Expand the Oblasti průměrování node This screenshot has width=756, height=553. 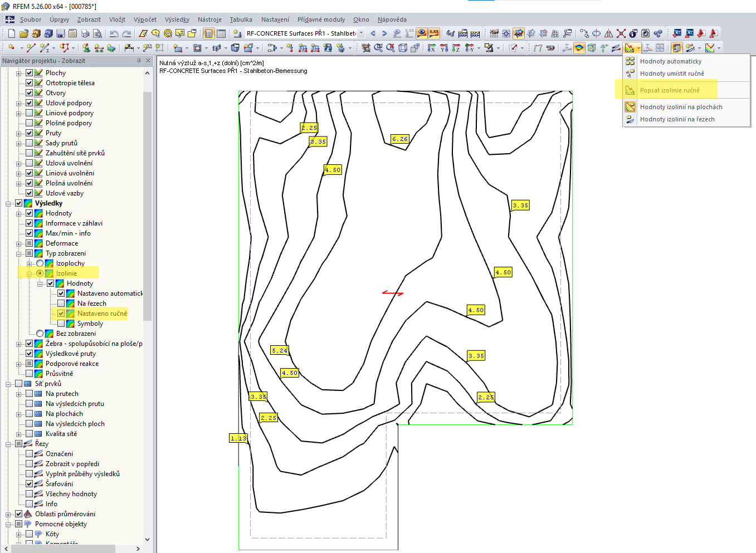pyautogui.click(x=8, y=514)
